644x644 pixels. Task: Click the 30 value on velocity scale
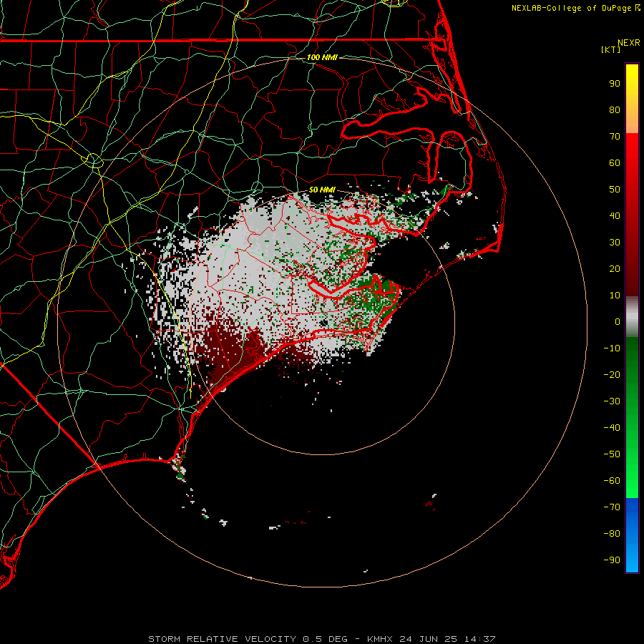[x=615, y=243]
